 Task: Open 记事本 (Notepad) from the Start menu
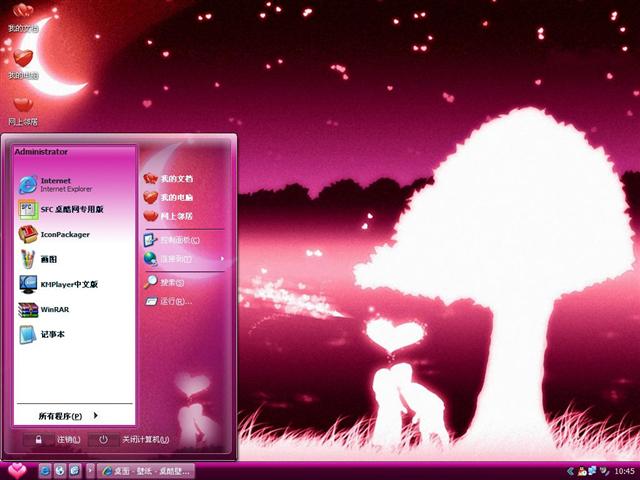pos(53,334)
